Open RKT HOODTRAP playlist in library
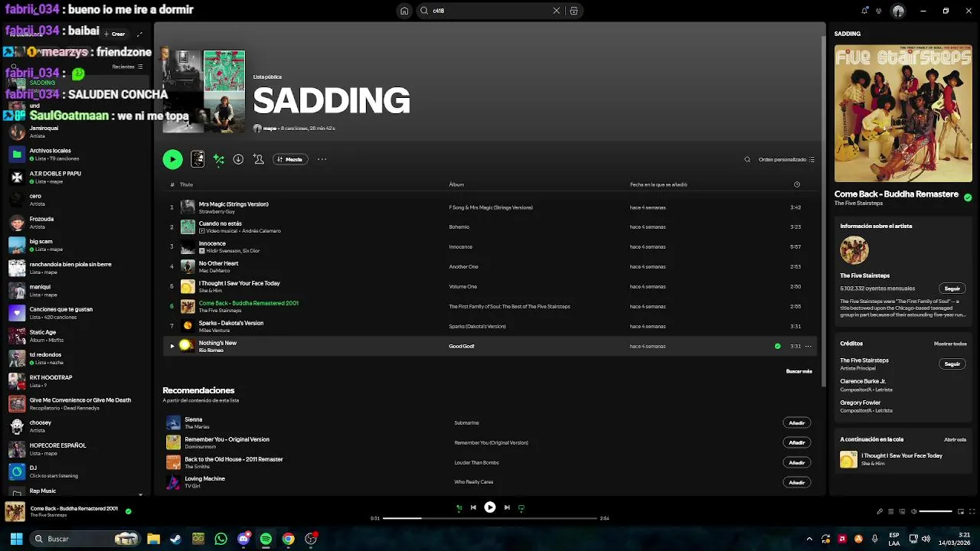Viewport: 980px width, 551px height. pos(77,381)
